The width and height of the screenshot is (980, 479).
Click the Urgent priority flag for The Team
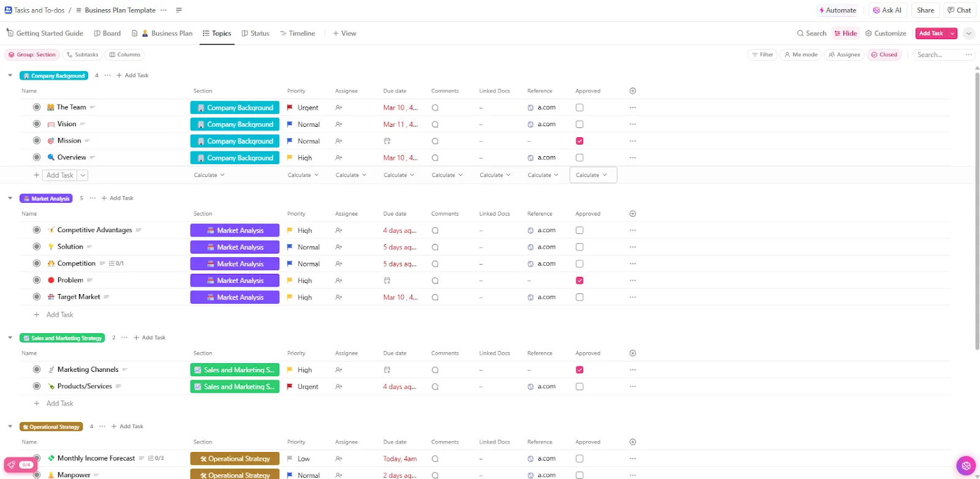[x=290, y=108]
